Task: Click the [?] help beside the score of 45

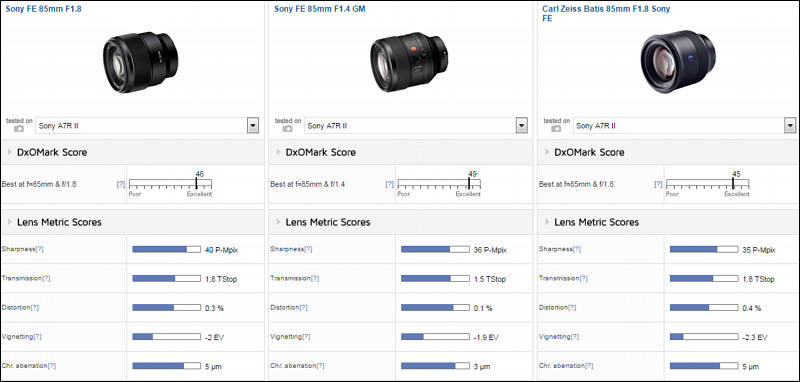Action: tap(658, 184)
